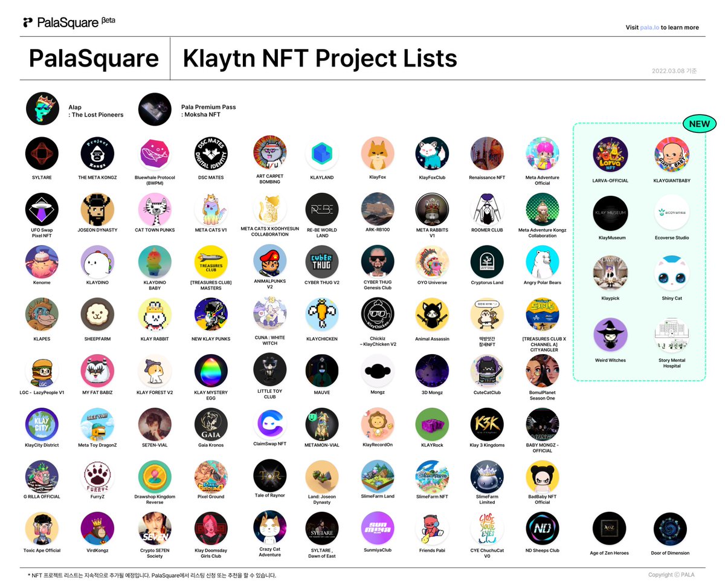Open the Toxic Ape Official icon
Viewport: 725px width, 588px height.
[x=42, y=529]
